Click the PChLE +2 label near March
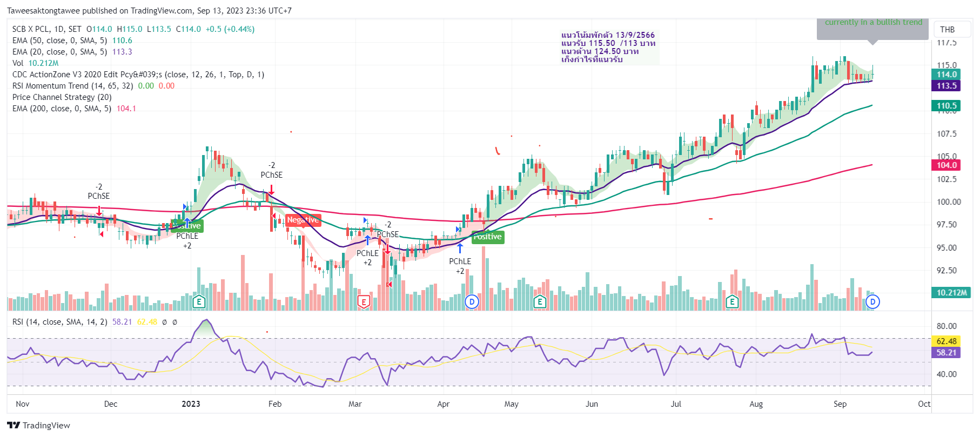The width and height of the screenshot is (980, 437). (x=367, y=258)
